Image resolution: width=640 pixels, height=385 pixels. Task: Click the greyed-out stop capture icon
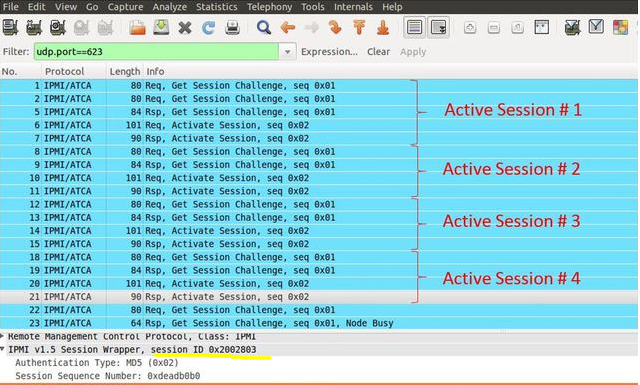pos(81,28)
